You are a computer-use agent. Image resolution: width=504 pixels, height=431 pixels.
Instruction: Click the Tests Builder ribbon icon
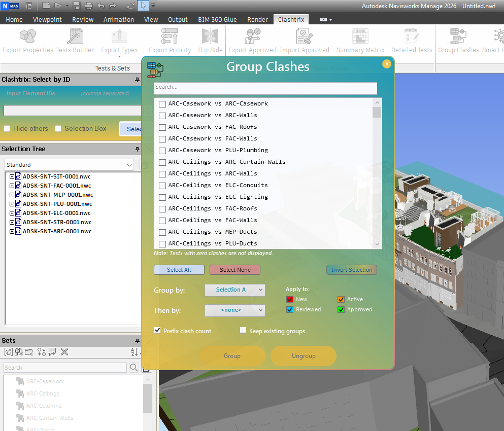75,37
